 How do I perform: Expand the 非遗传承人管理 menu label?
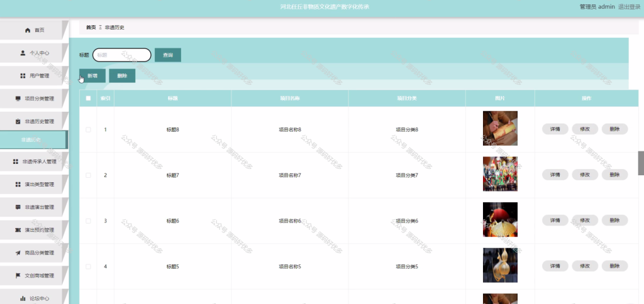(x=40, y=161)
